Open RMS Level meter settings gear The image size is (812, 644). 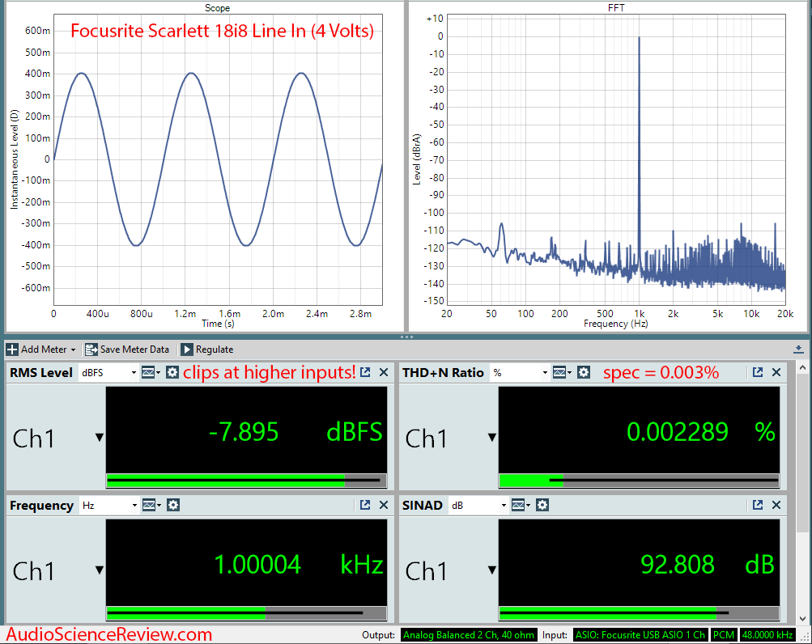172,372
